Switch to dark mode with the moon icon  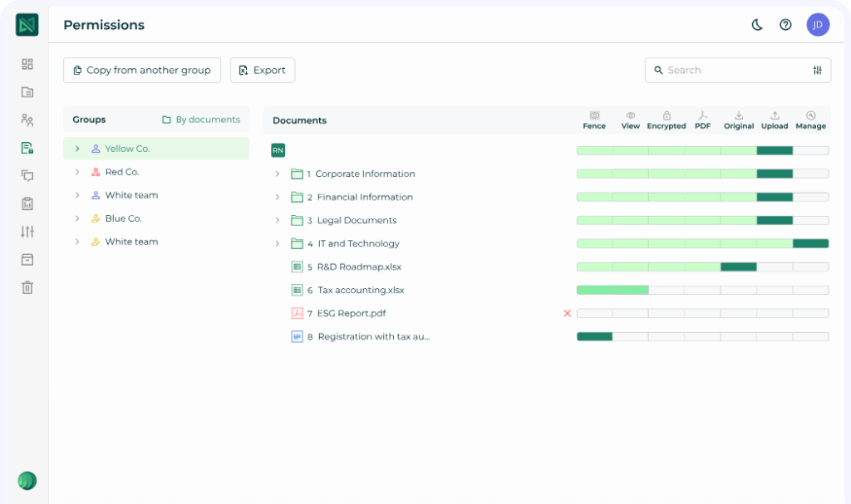tap(756, 25)
